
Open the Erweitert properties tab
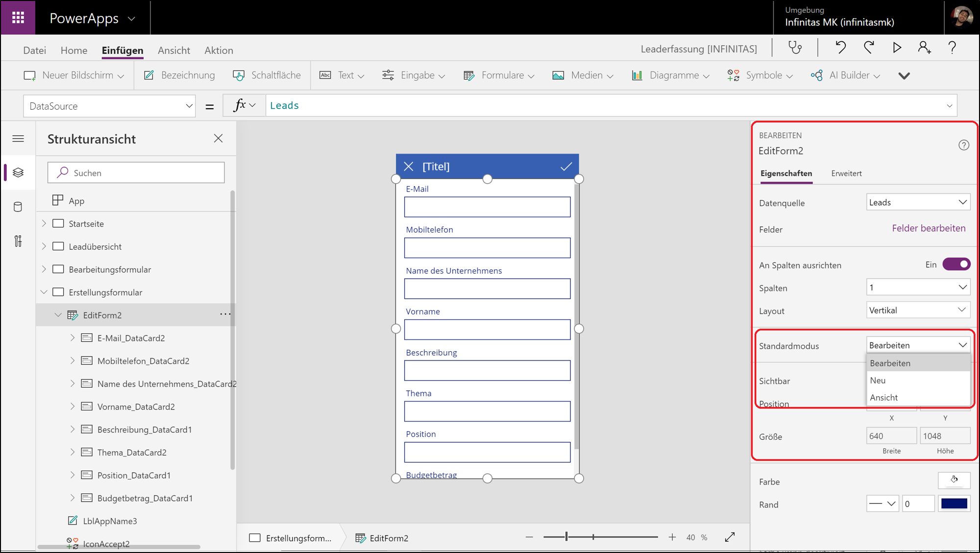[846, 173]
